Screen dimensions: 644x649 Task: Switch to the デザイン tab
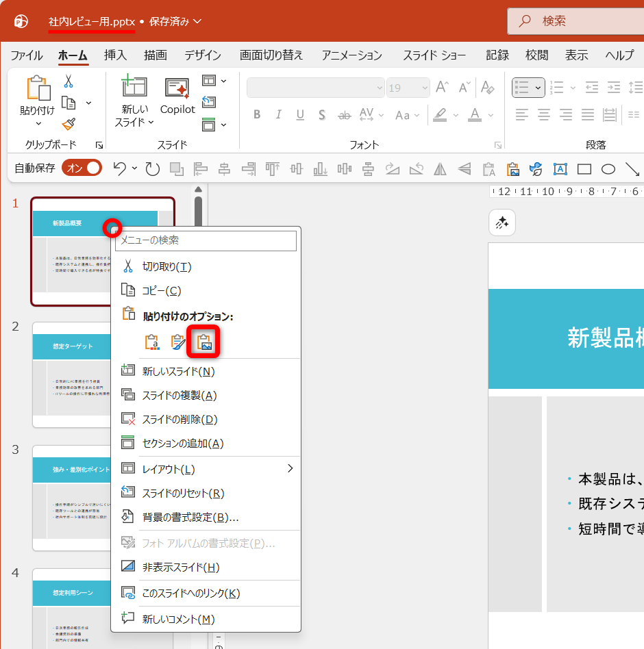click(x=203, y=55)
